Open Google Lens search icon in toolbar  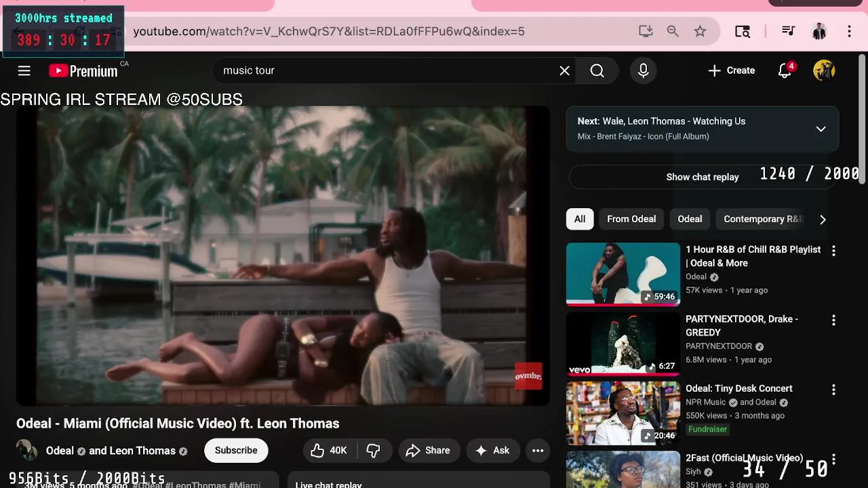[x=743, y=31]
